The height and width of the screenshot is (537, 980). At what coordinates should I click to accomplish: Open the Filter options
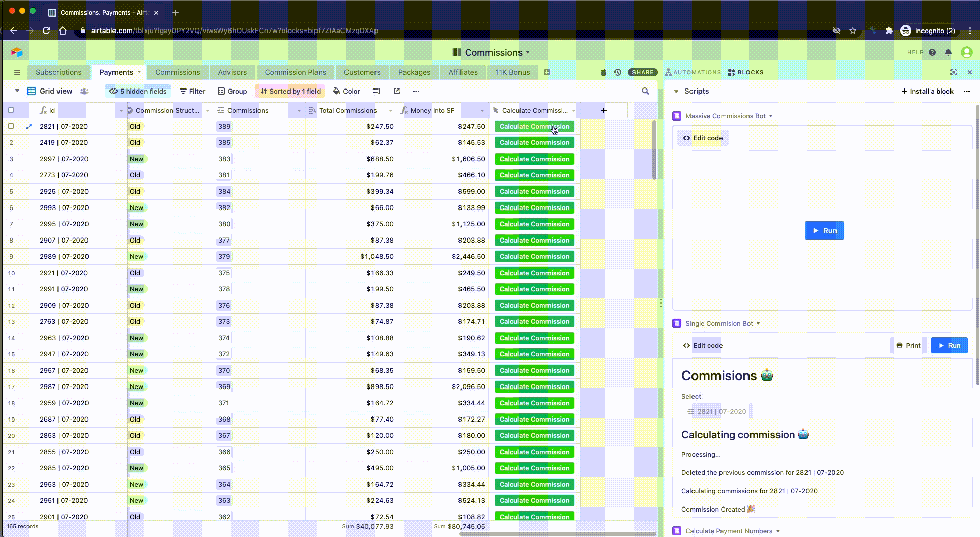click(x=192, y=91)
